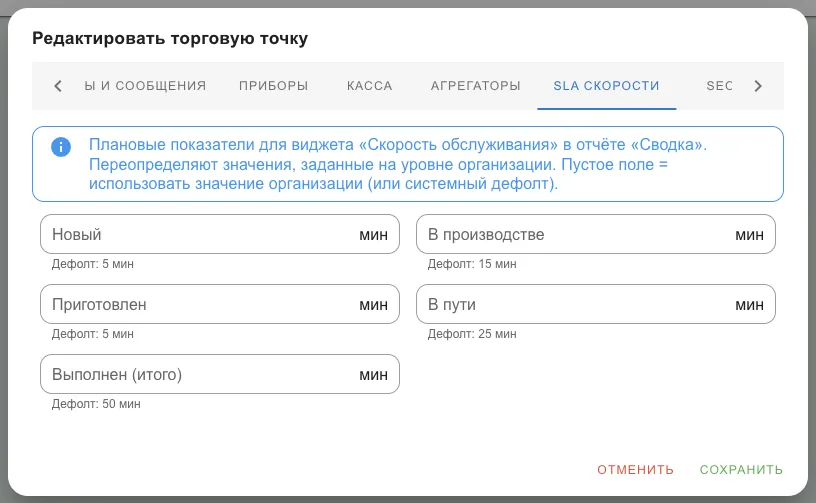Click the ОТМЕНИТЬ button
Viewport: 816px width, 503px height.
pyautogui.click(x=635, y=470)
